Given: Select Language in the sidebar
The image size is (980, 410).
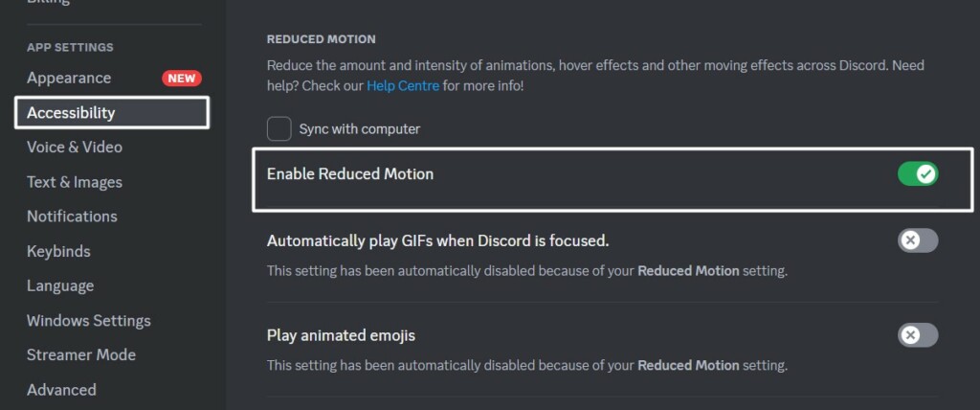Looking at the screenshot, I should (60, 285).
